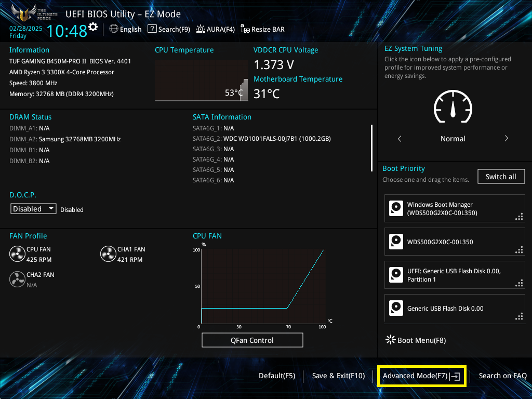The height and width of the screenshot is (399, 532).
Task: Open Search(F9) question mark icon
Action: (x=152, y=29)
